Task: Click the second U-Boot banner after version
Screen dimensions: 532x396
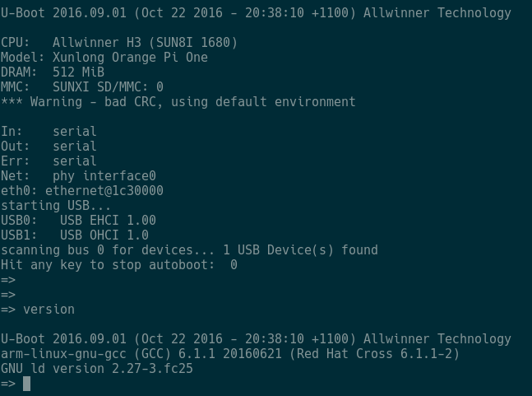Action: [256, 339]
